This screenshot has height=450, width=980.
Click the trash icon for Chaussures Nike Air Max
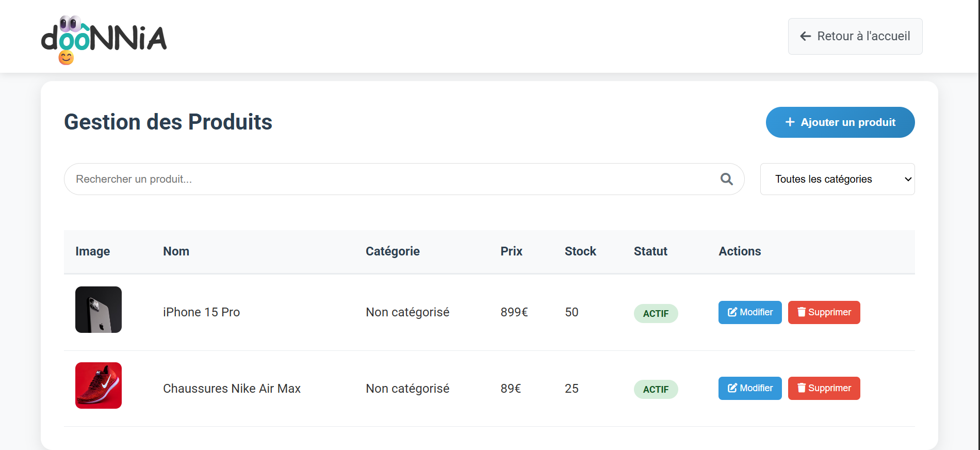pyautogui.click(x=801, y=388)
